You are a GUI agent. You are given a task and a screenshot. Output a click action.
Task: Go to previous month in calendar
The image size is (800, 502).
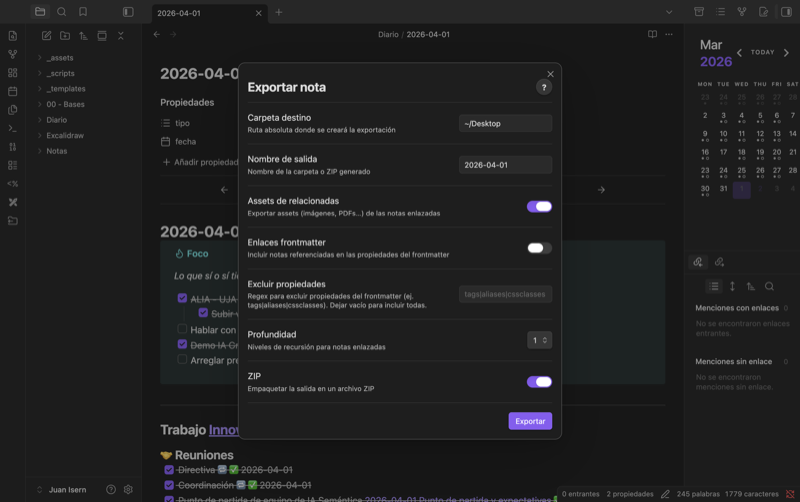(739, 52)
